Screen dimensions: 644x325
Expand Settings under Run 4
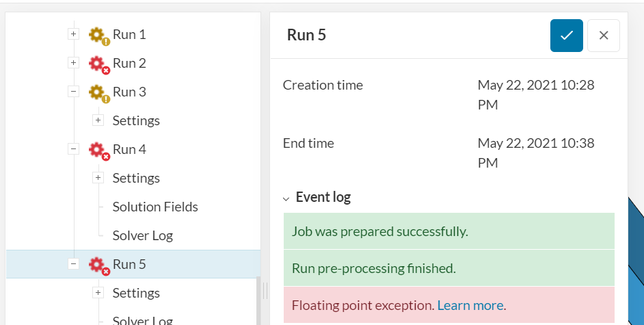tap(98, 178)
